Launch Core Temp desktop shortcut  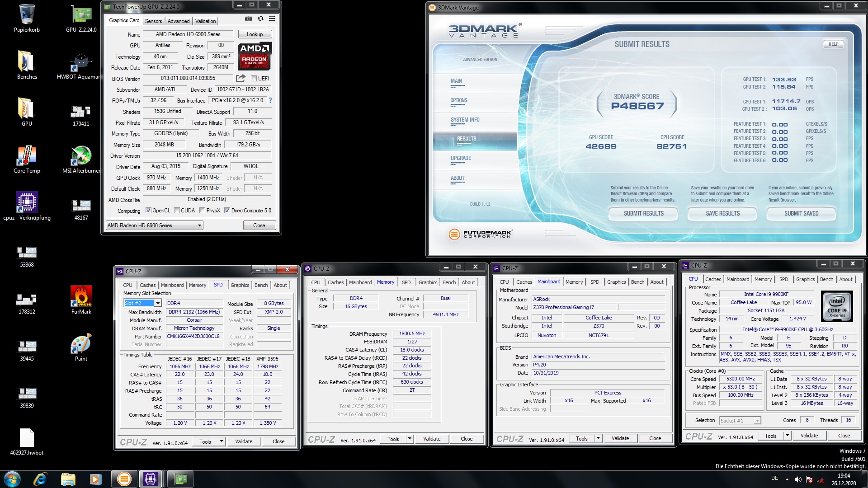[x=27, y=159]
